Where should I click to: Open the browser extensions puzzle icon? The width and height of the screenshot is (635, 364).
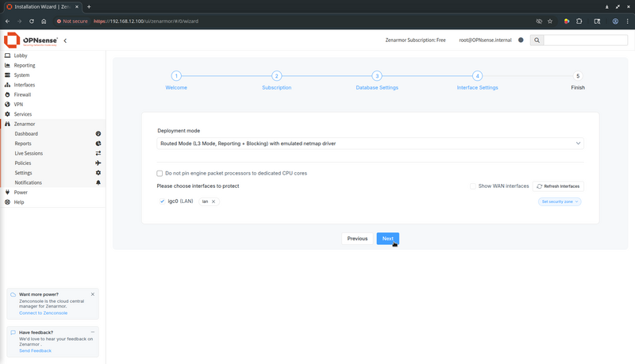[x=579, y=21]
